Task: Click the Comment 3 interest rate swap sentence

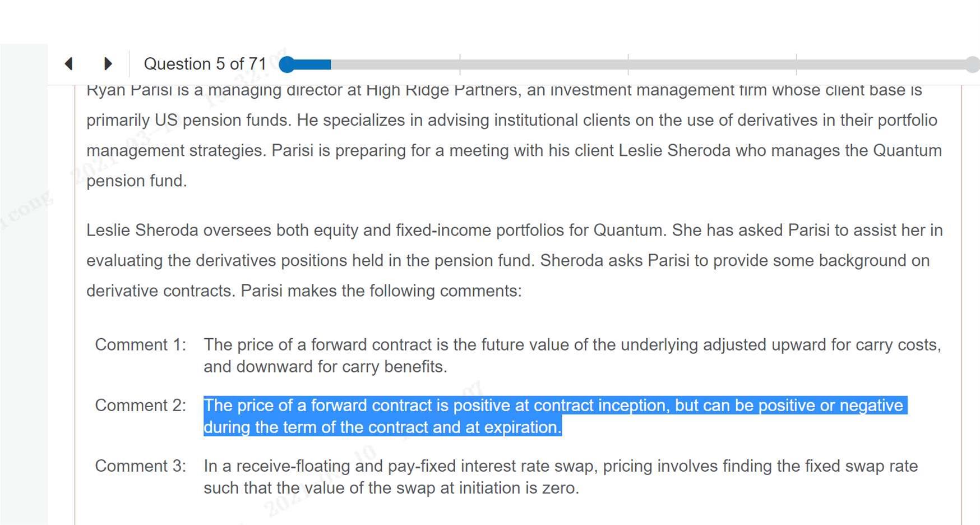Action: [561, 476]
